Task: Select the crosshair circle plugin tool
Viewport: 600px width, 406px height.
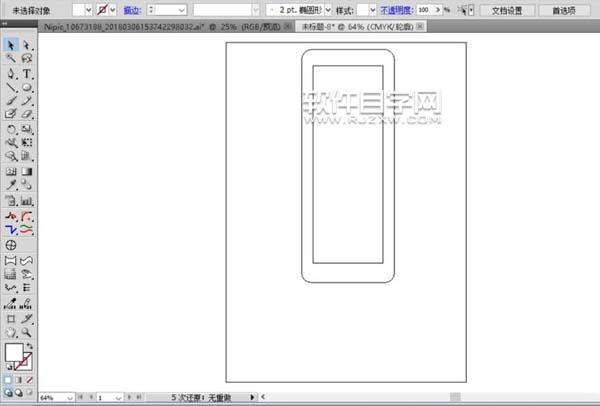Action: pos(11,245)
